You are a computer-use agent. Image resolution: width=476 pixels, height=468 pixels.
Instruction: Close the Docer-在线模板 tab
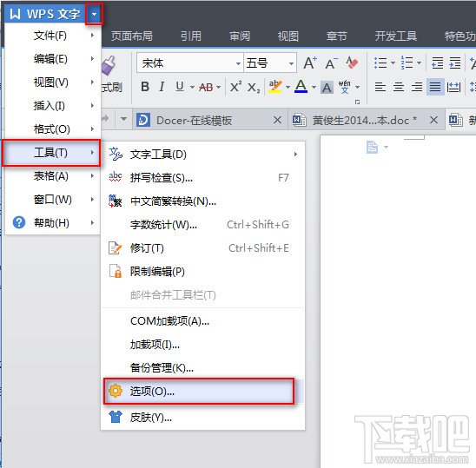(x=277, y=120)
